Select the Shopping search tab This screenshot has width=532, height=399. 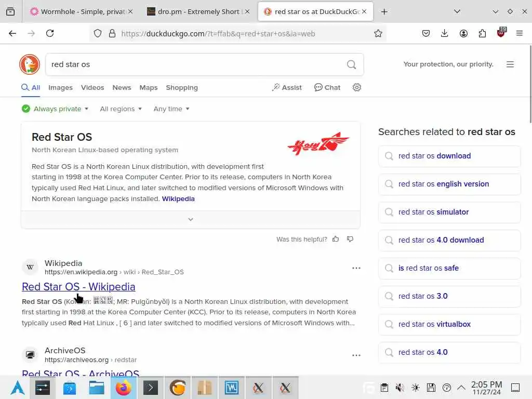(181, 87)
